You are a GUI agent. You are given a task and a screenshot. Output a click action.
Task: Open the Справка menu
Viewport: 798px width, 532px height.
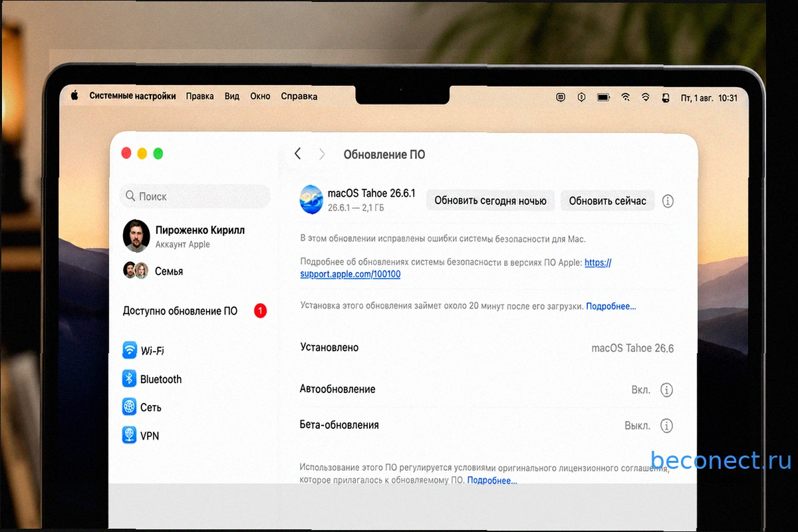click(299, 96)
